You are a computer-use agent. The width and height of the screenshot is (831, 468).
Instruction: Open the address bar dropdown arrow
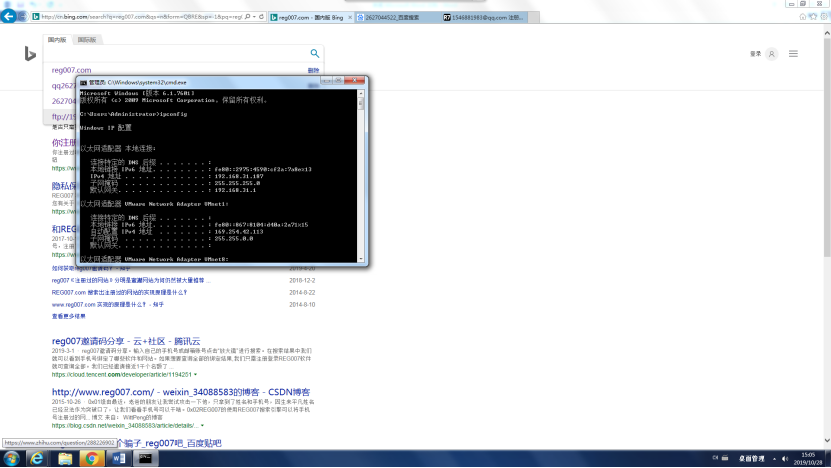click(254, 17)
